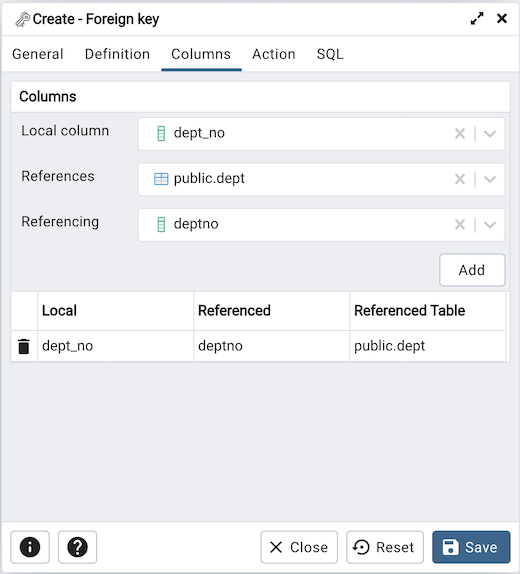Select the deptno table cell
Viewport: 520px width, 574px height.
(x=271, y=346)
